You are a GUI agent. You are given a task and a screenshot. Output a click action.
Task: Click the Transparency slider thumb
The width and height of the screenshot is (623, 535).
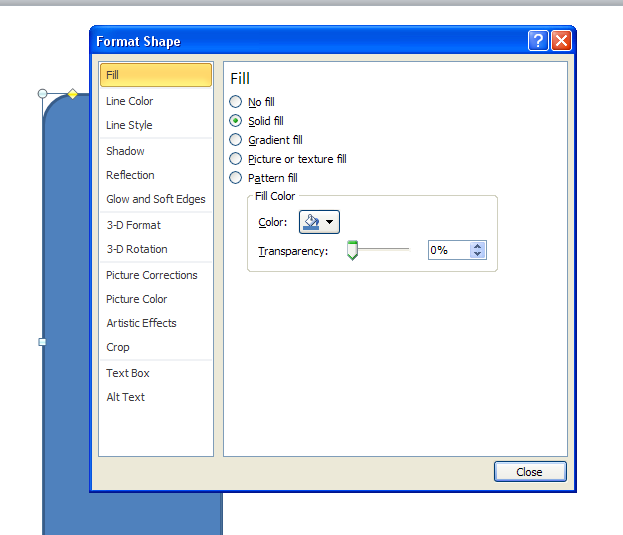point(352,251)
